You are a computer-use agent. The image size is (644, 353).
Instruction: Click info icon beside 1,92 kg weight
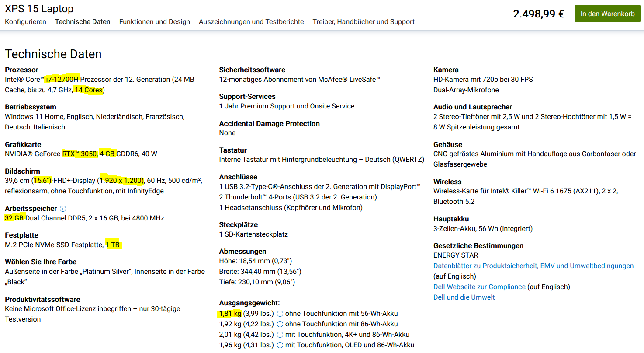click(x=280, y=324)
